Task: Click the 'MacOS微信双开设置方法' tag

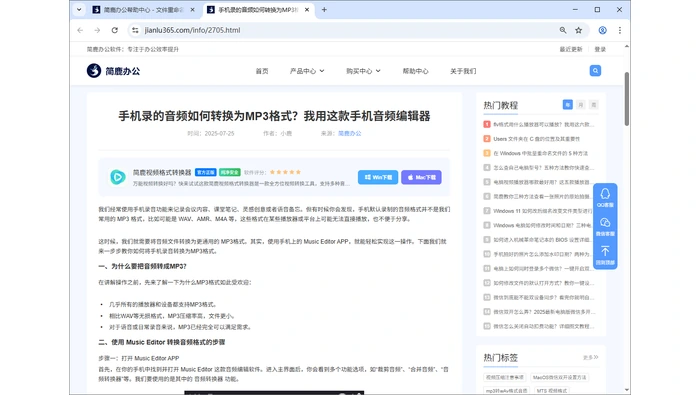Action: pyautogui.click(x=559, y=377)
